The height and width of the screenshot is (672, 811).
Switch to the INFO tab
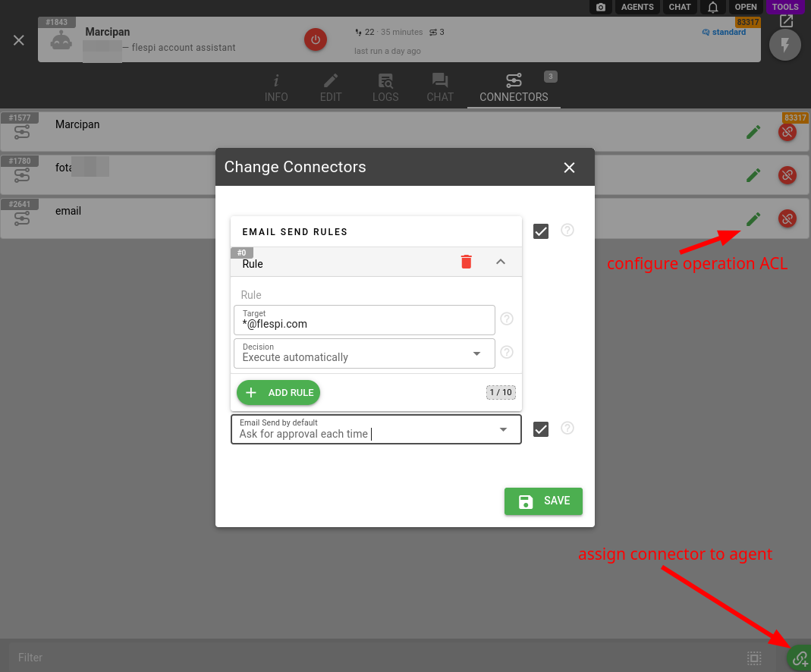point(276,89)
